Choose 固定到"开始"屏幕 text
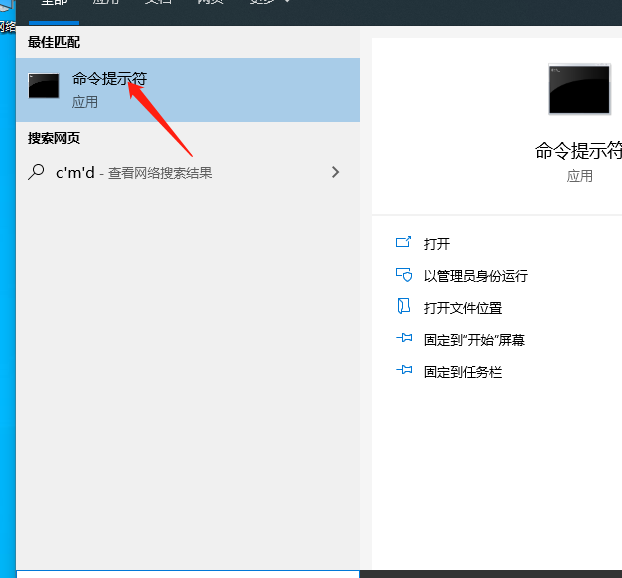The image size is (622, 578). [474, 340]
